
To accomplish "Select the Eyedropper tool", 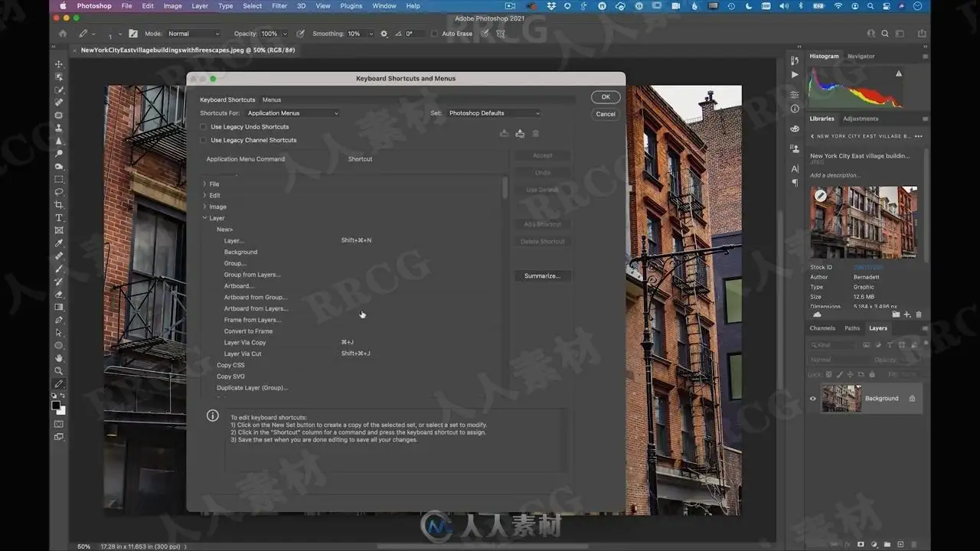I will [x=59, y=243].
